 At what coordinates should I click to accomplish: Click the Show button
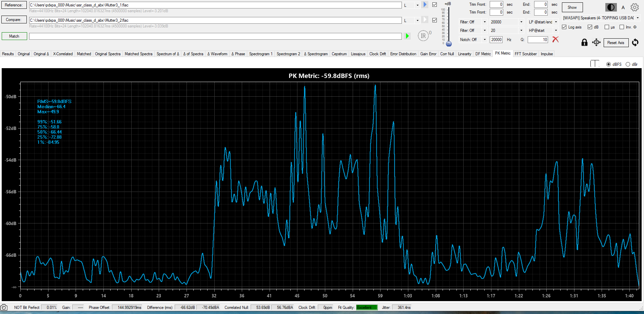(572, 7)
